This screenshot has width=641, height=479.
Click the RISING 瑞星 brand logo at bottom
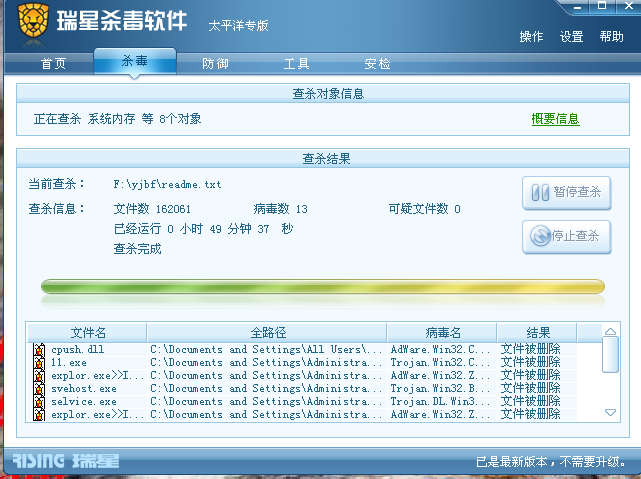click(x=66, y=461)
